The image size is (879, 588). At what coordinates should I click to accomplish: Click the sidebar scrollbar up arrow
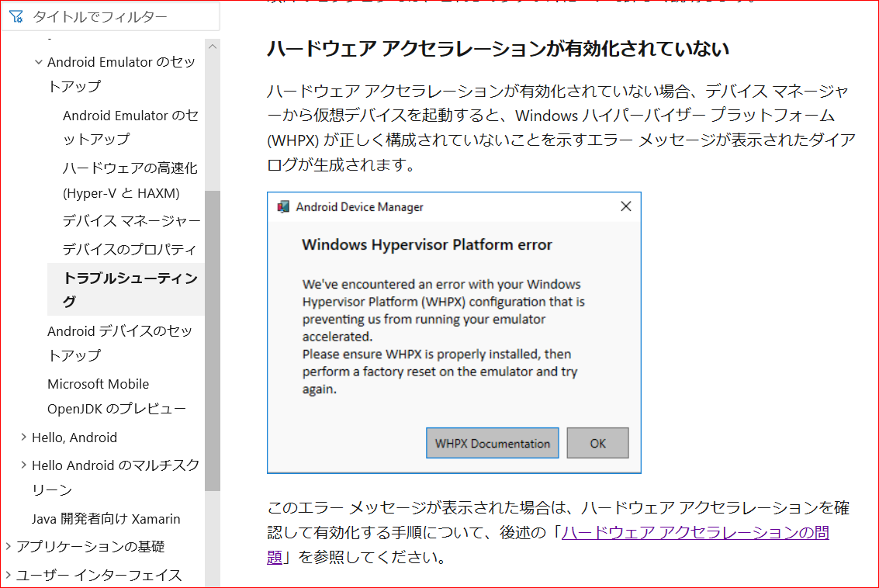pos(213,47)
